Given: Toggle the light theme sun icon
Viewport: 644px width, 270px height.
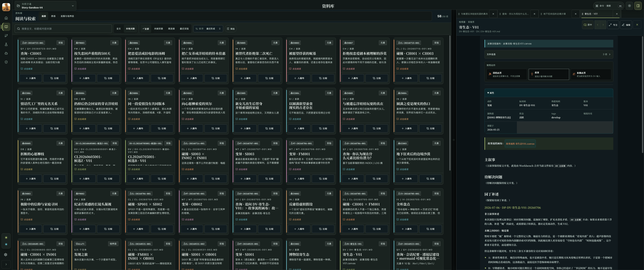Looking at the screenshot, I should [630, 6].
